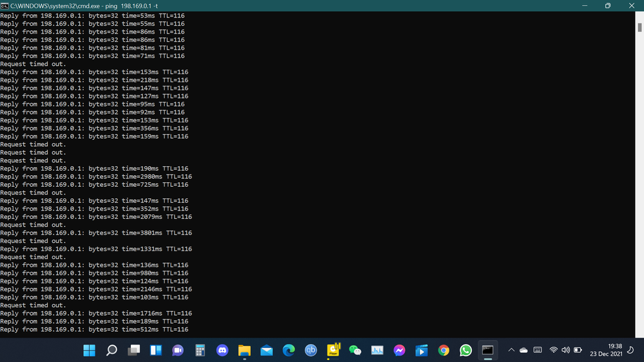Image resolution: width=644 pixels, height=362 pixels.
Task: Launch Microsoft Edge browser
Action: [x=289, y=350]
